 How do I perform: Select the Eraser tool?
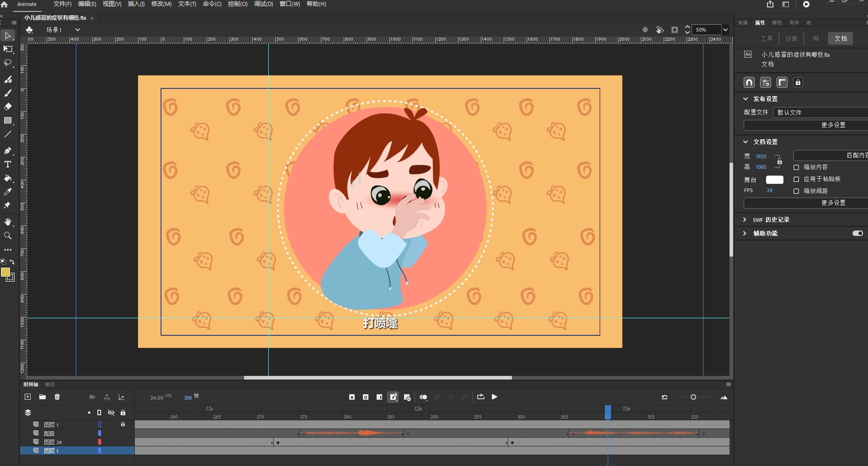pos(8,107)
